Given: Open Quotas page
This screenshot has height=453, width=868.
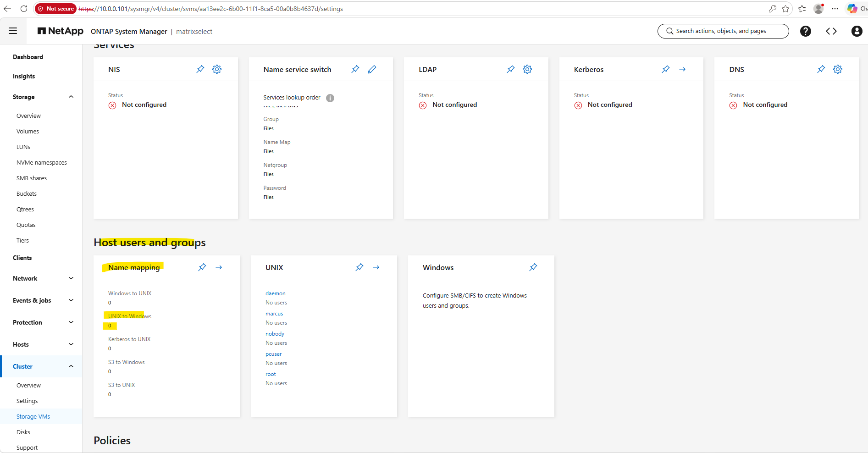Looking at the screenshot, I should [26, 225].
